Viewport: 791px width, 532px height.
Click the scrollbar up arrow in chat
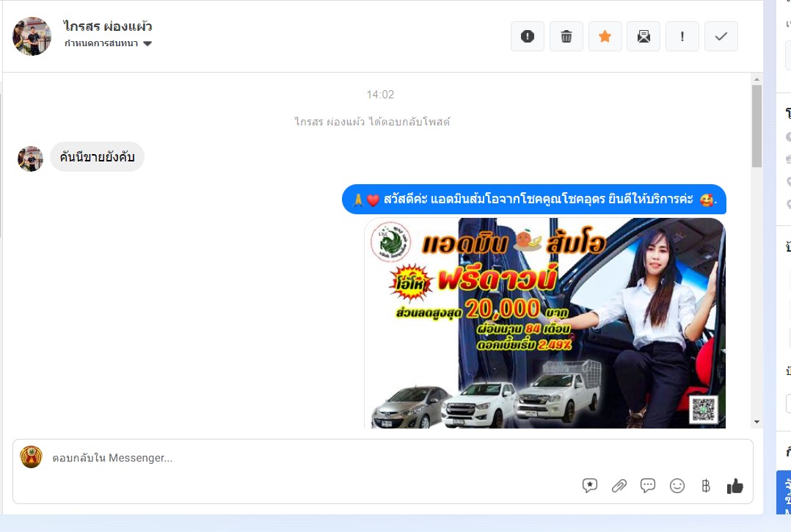[757, 79]
